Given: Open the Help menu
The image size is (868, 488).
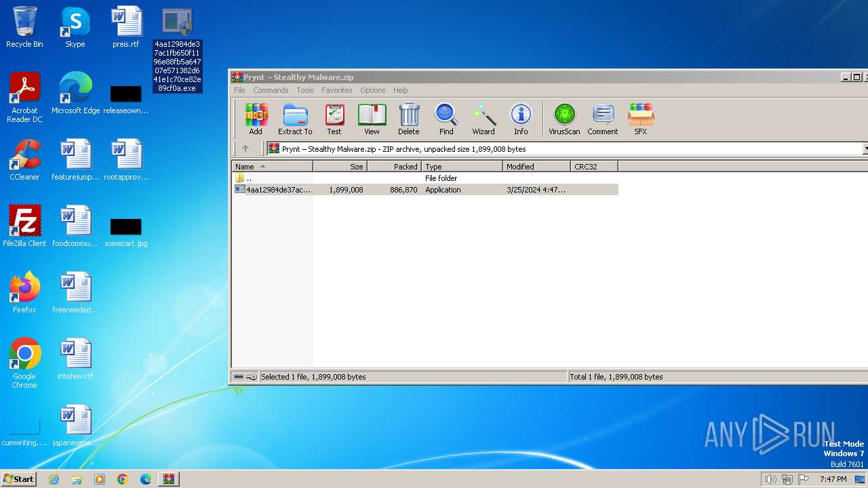Looking at the screenshot, I should tap(401, 90).
